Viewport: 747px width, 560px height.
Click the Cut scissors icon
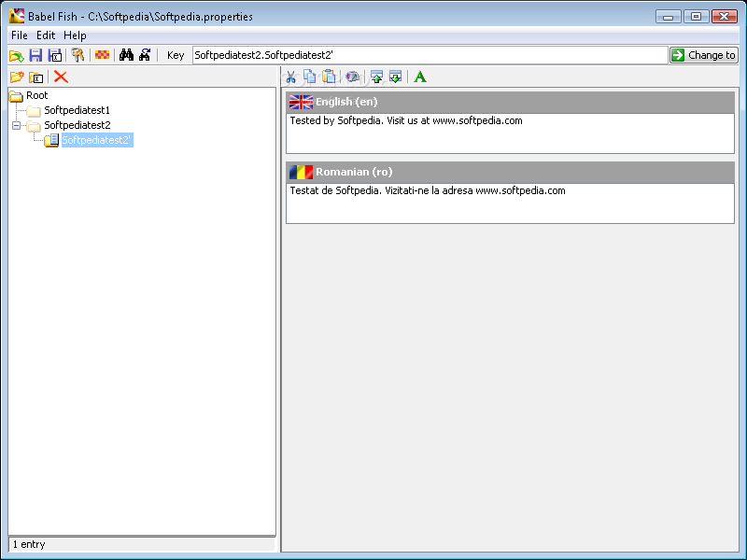click(x=290, y=77)
